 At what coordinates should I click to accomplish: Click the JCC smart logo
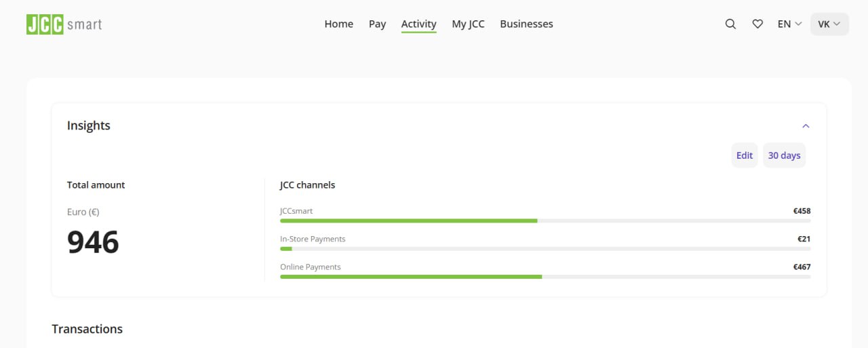64,24
